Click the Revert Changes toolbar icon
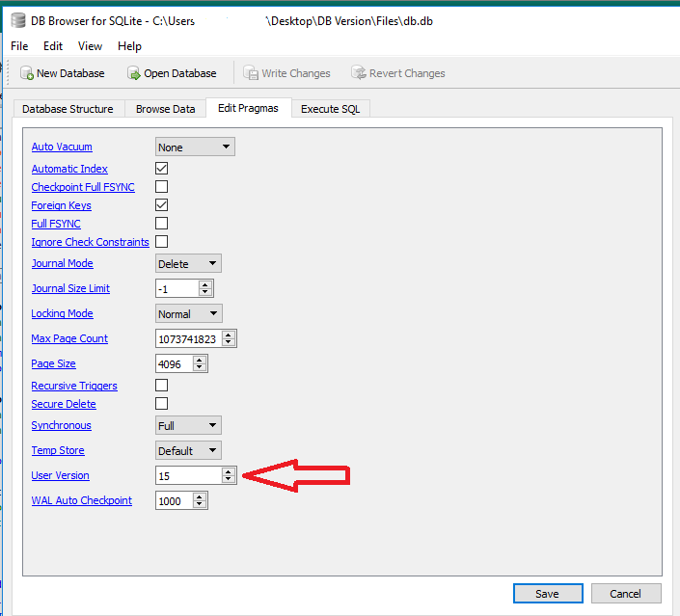The width and height of the screenshot is (680, 616). pos(359,72)
